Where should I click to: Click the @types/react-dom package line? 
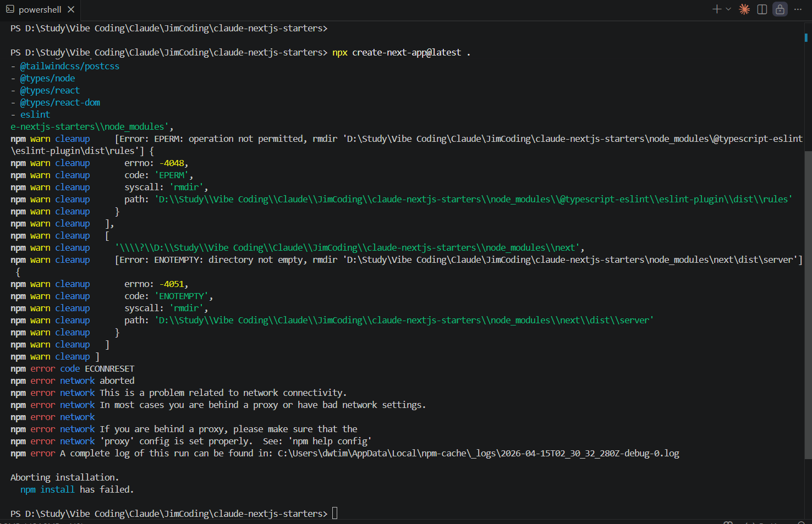[x=60, y=103]
